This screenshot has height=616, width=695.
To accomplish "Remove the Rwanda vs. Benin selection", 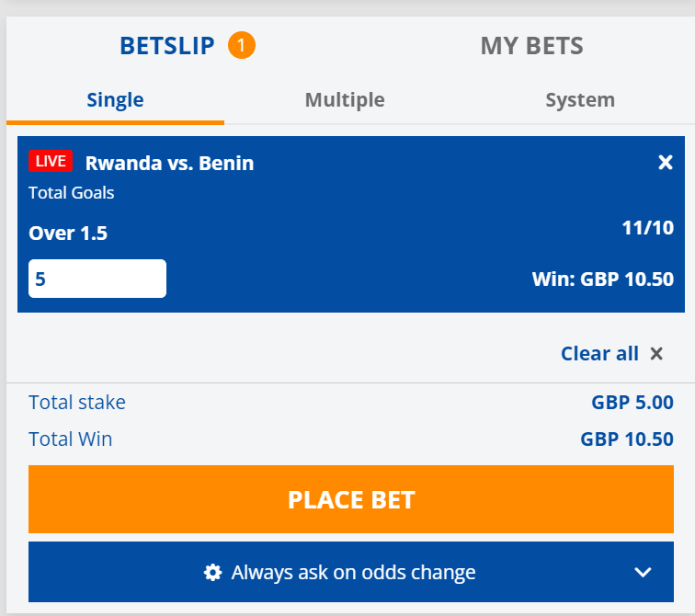I will coord(666,162).
